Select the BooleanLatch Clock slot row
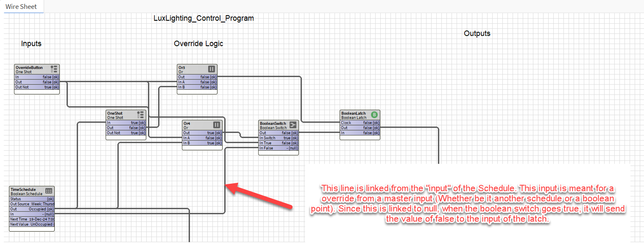Image resolution: width=644 pixels, height=243 pixels. click(x=360, y=123)
